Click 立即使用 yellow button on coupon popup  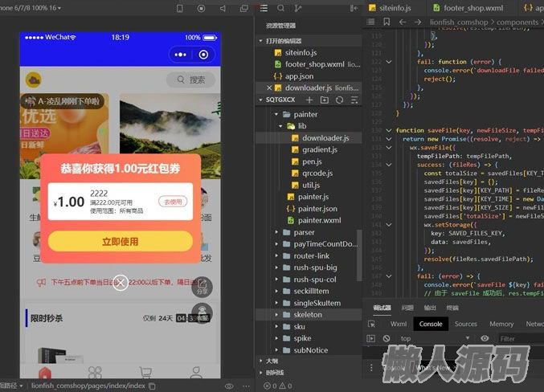121,242
